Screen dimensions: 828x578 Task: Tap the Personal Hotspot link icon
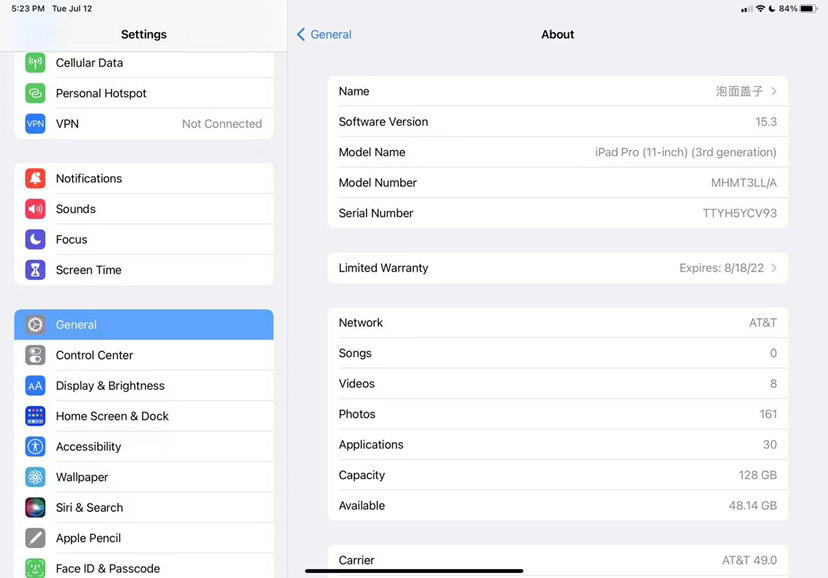(x=35, y=93)
